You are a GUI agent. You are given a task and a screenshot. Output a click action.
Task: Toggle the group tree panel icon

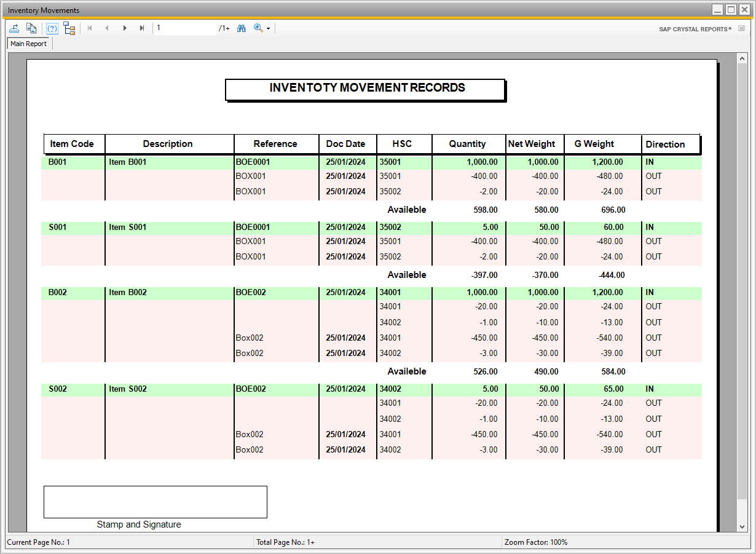(x=69, y=28)
